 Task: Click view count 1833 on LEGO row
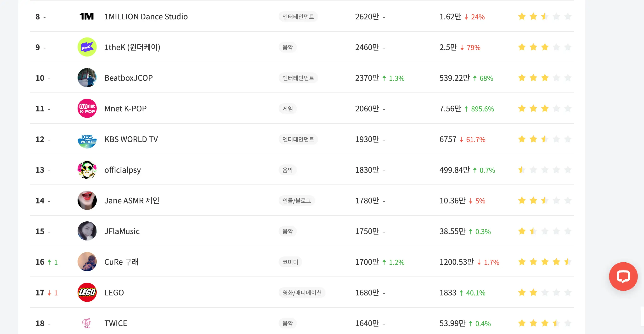448,293
